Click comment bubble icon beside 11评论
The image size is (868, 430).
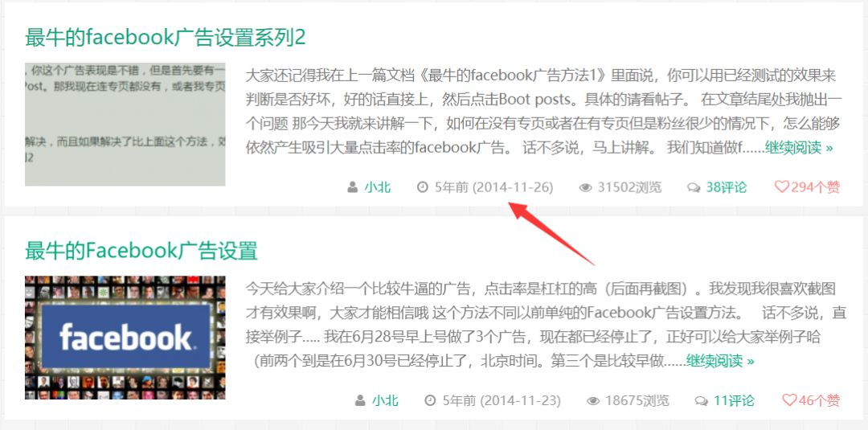click(702, 401)
